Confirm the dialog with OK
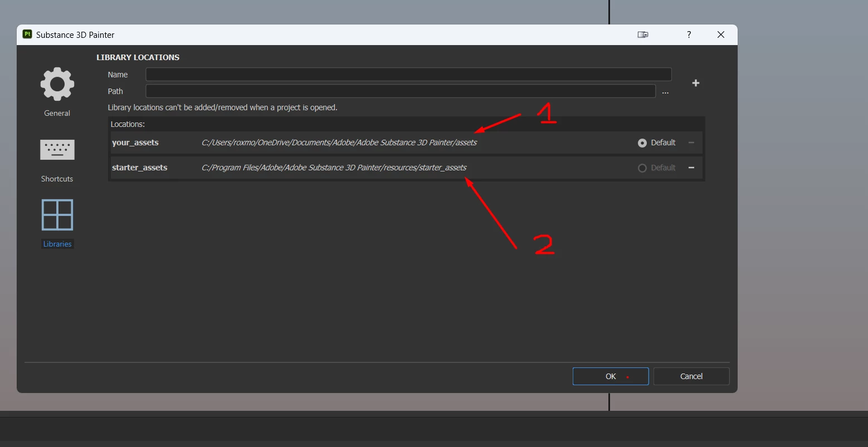Viewport: 868px width, 447px height. [611, 376]
